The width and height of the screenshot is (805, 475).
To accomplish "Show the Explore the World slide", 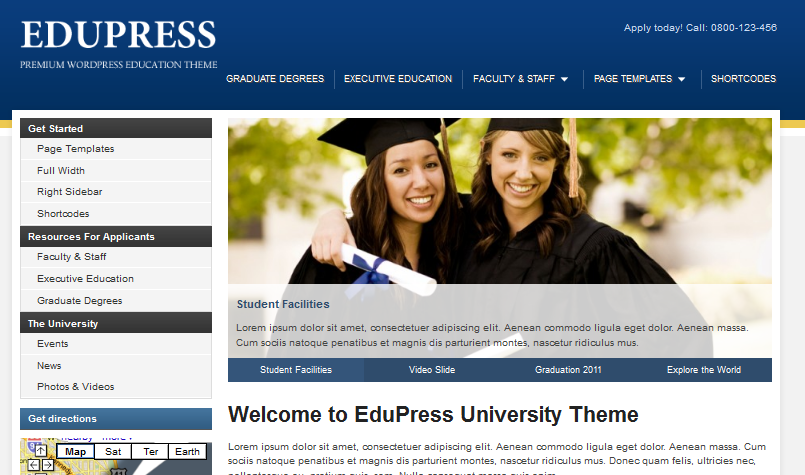I will point(704,370).
